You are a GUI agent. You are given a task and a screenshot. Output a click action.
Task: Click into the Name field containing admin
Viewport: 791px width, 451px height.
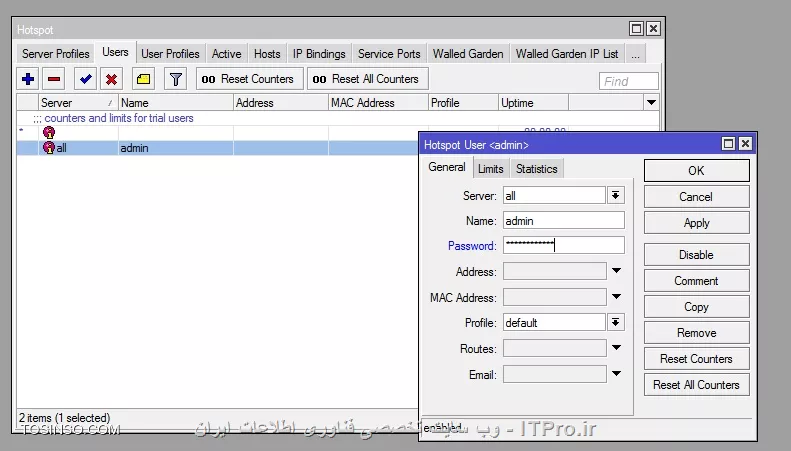pyautogui.click(x=563, y=220)
